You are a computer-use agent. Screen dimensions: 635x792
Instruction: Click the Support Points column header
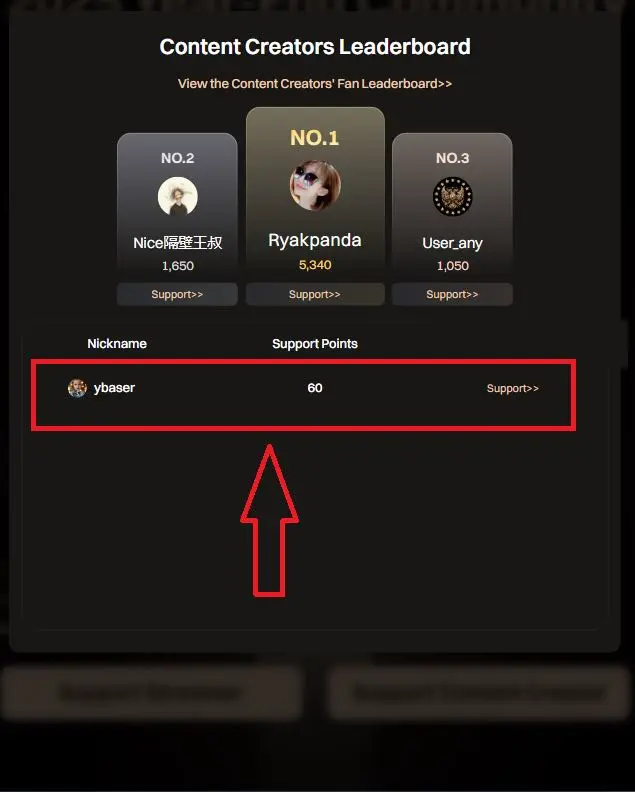click(315, 344)
